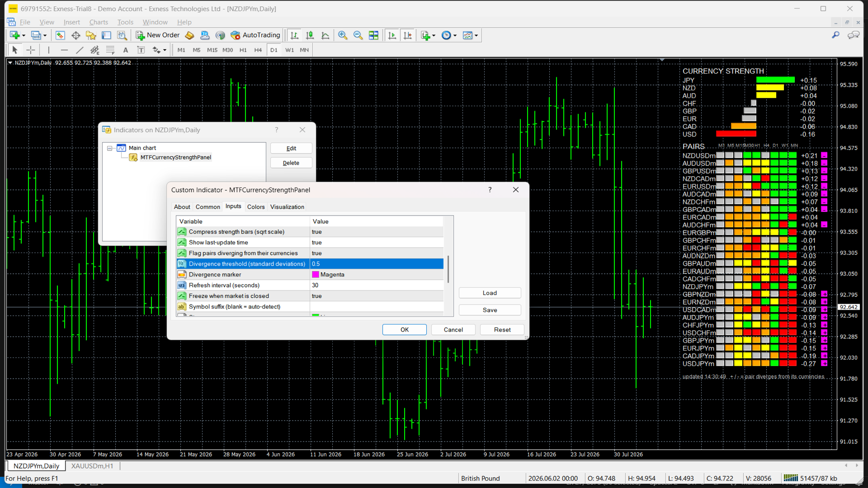Switch to candlestick chart mode
868x488 pixels.
pyautogui.click(x=310, y=35)
